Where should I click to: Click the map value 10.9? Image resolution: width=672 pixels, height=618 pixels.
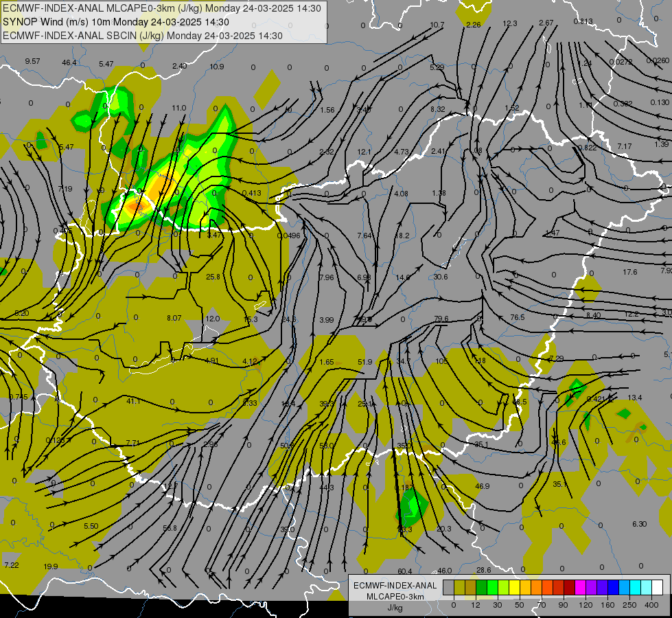click(217, 67)
